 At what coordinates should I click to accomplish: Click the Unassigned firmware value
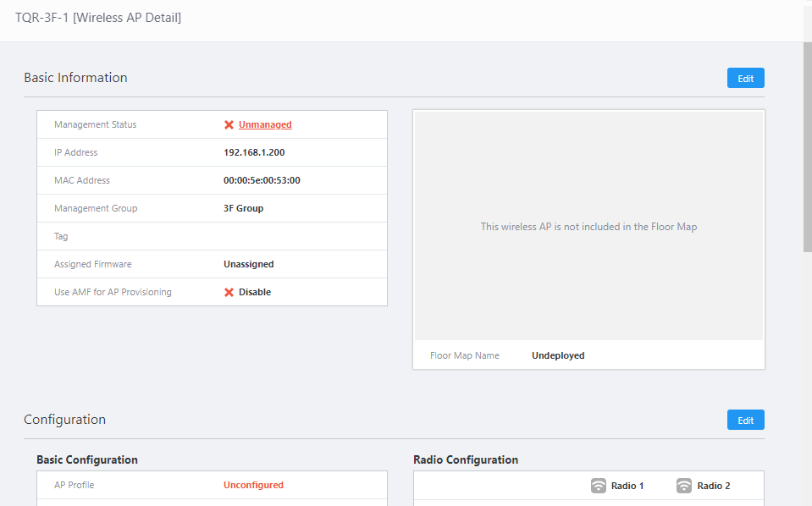248,265
